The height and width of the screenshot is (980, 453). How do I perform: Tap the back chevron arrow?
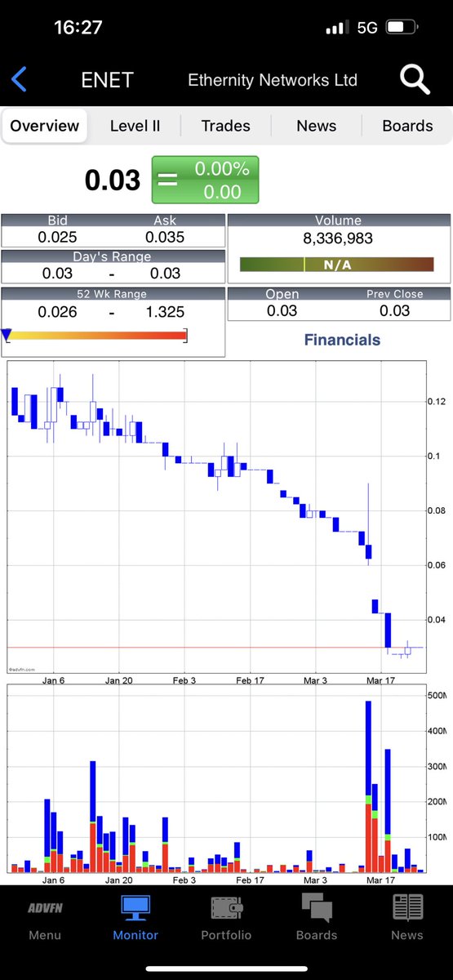point(20,79)
